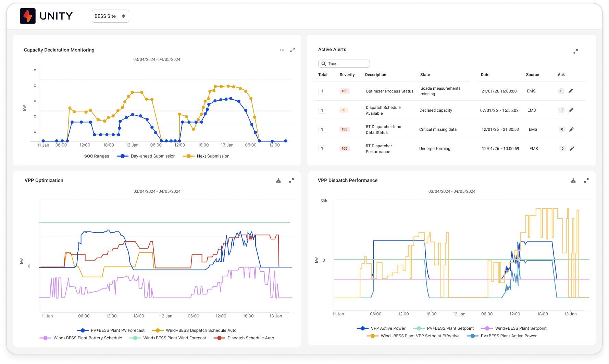
Task: Expand the VPP Dispatch Performance panel
Action: 586,180
